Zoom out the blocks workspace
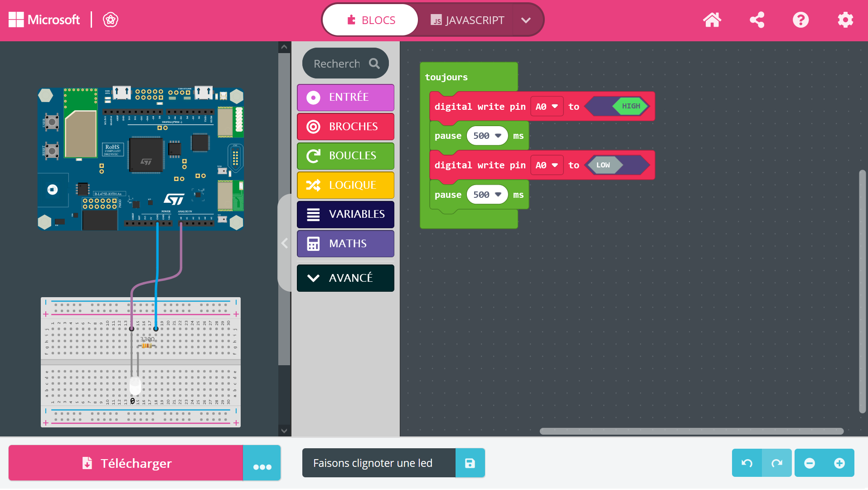868x490 pixels. 810,463
